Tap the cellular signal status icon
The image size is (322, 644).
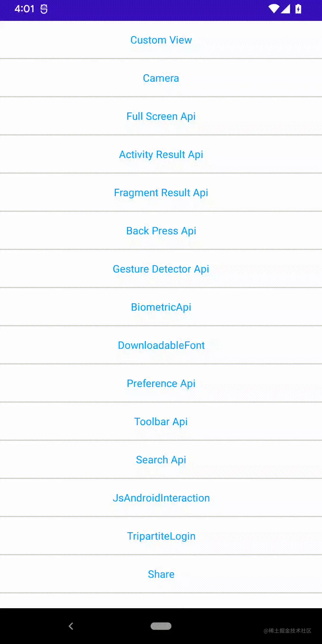pyautogui.click(x=285, y=9)
